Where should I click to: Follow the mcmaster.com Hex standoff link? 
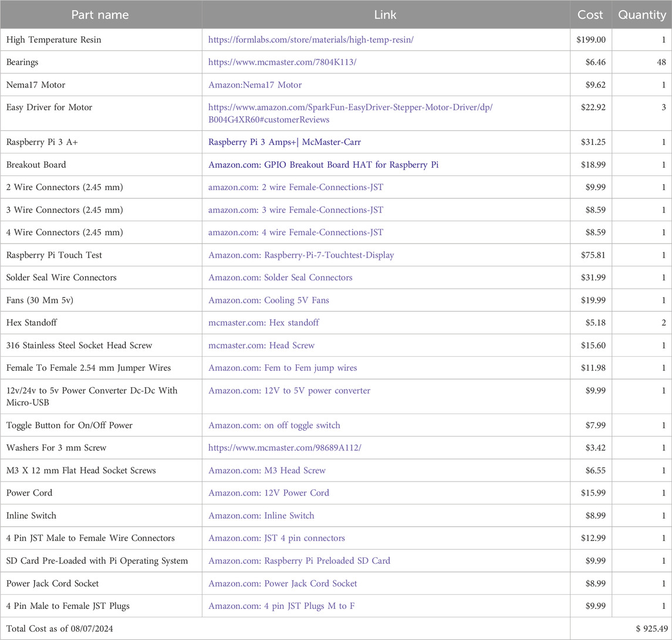tap(264, 323)
